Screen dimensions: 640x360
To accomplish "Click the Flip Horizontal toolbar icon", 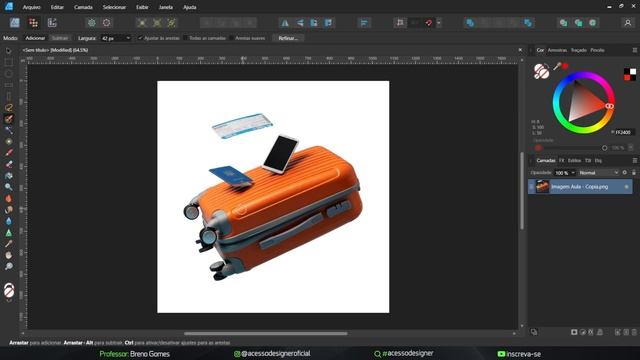I will click(284, 23).
